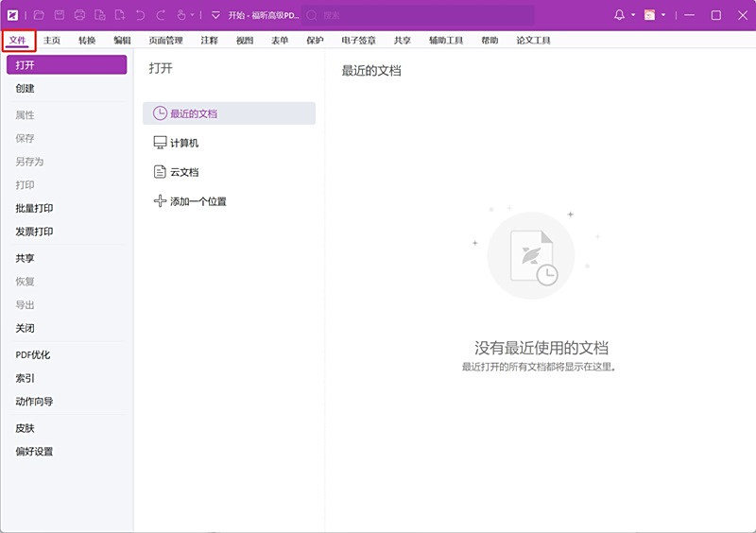Screen dimensions: 756x533
Task: Open the dropdown arrow beside the hand tool
Action: coord(192,15)
